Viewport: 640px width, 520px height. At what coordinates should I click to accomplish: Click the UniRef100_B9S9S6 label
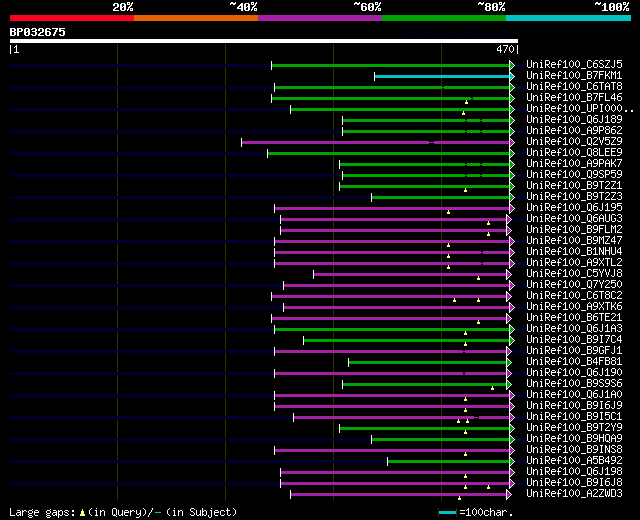pyautogui.click(x=574, y=384)
